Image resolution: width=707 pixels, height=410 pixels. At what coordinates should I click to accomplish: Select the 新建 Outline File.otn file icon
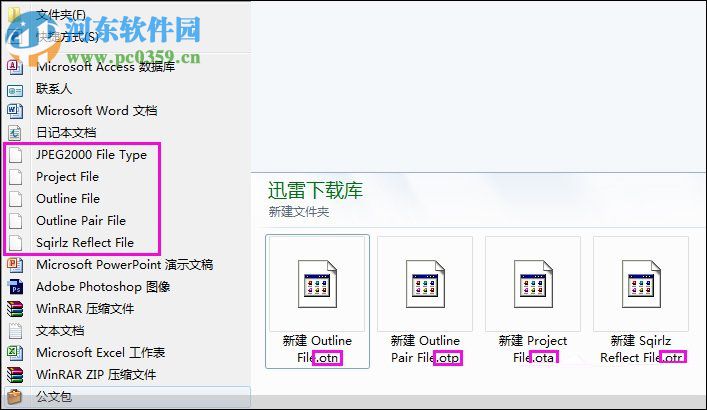coord(317,284)
